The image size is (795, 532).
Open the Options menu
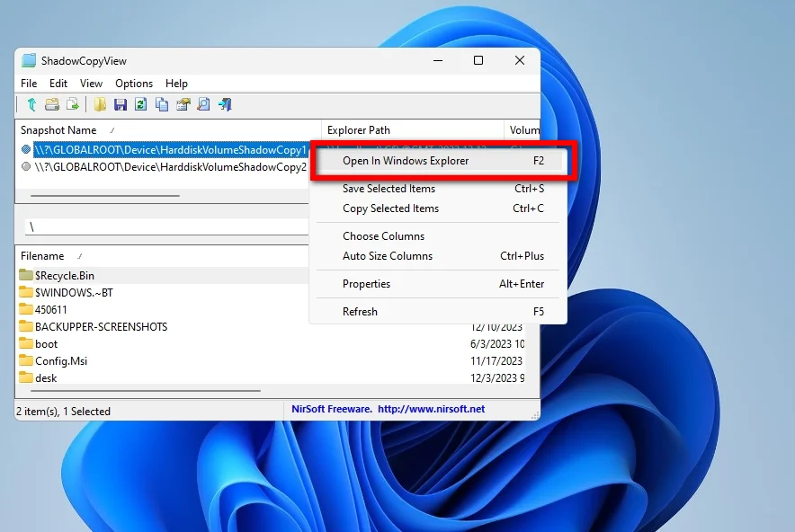click(134, 83)
